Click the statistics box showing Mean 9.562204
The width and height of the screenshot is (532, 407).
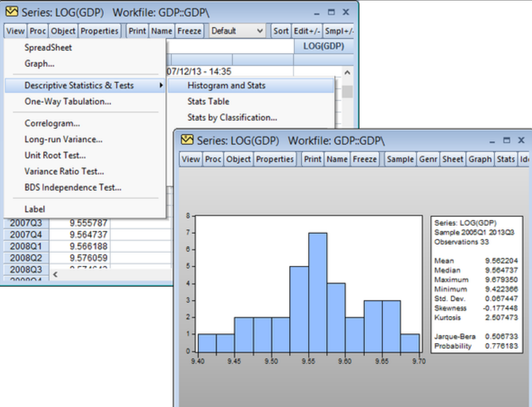click(x=477, y=285)
